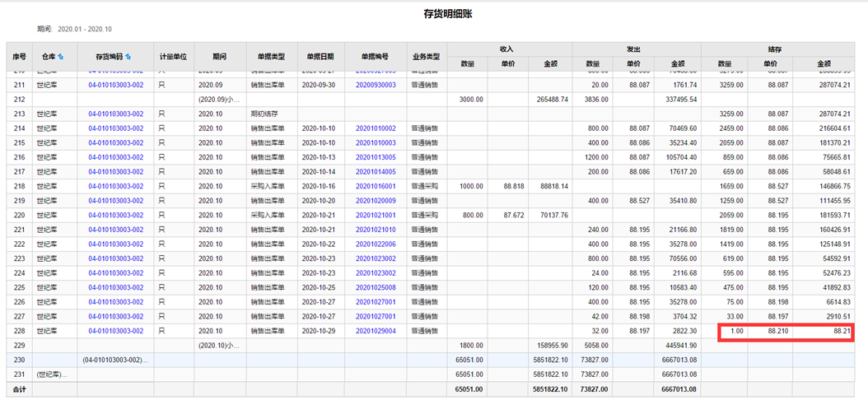
Task: Open document link 20201025008
Action: 376,288
